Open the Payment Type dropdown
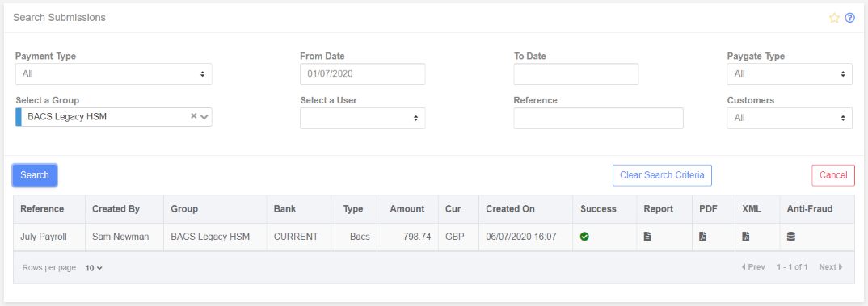This screenshot has width=868, height=306. click(x=113, y=73)
